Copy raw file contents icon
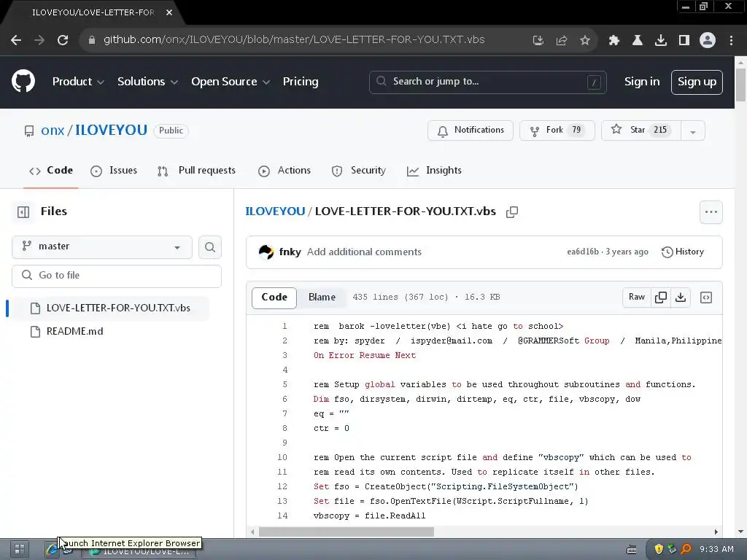 [661, 297]
